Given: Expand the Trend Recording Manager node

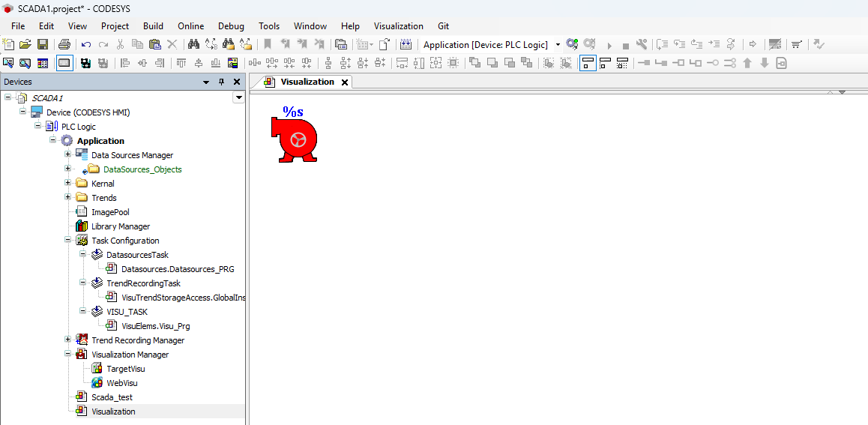Looking at the screenshot, I should tap(67, 340).
